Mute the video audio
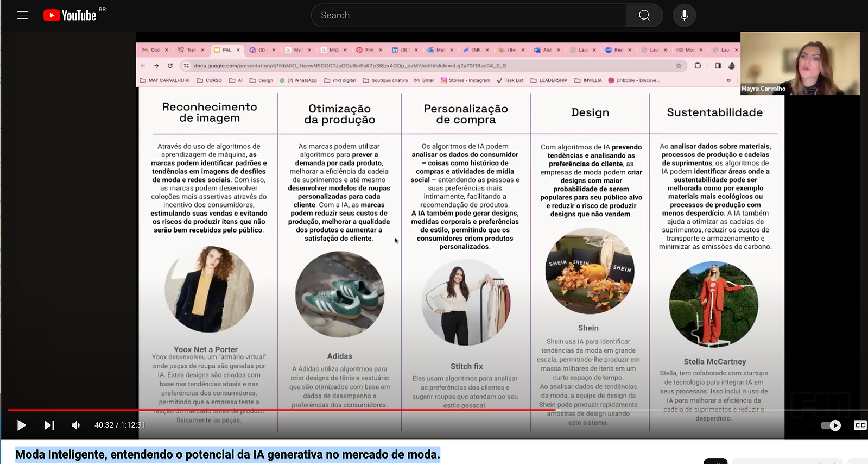The height and width of the screenshot is (464, 868). click(x=76, y=425)
